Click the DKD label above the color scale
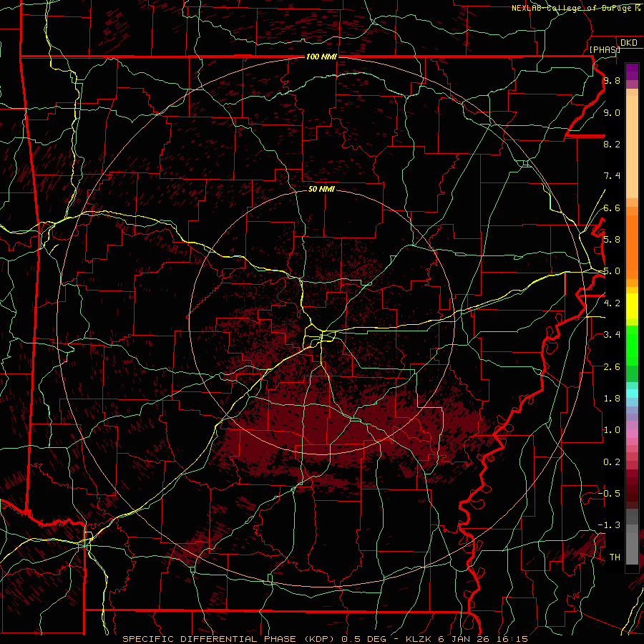644x644 pixels. click(x=629, y=42)
